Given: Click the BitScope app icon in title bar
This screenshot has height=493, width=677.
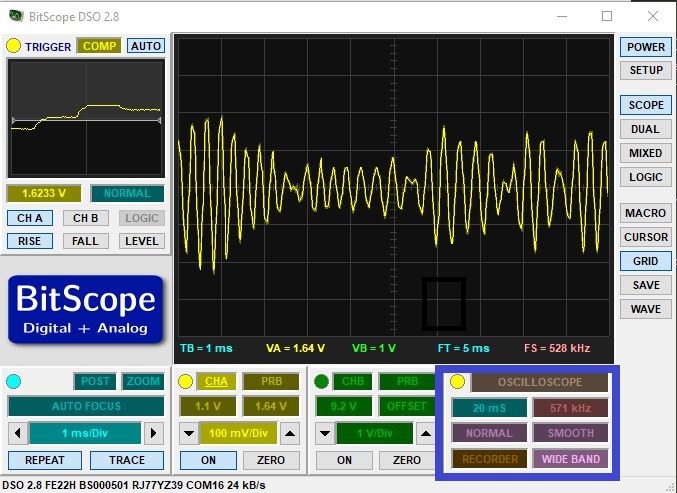Looking at the screenshot, I should click(16, 16).
